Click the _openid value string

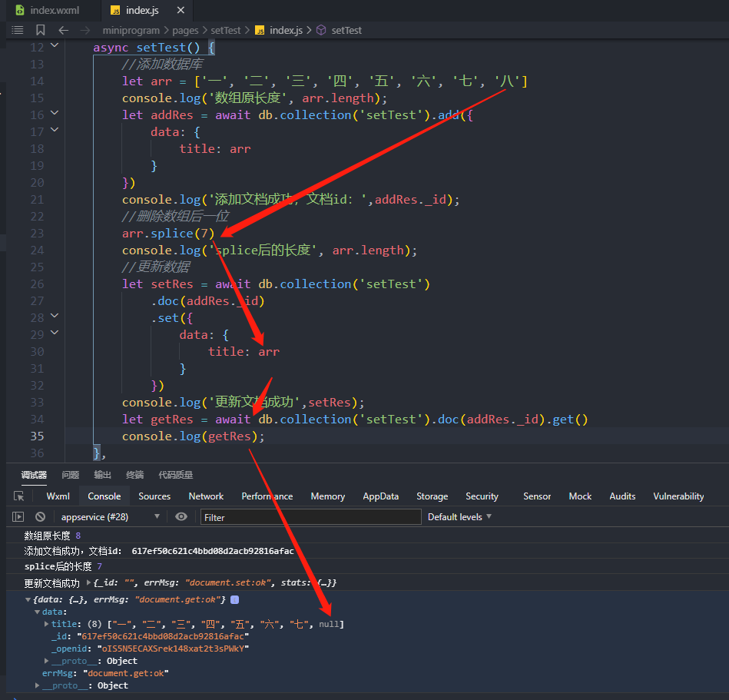pyautogui.click(x=173, y=649)
